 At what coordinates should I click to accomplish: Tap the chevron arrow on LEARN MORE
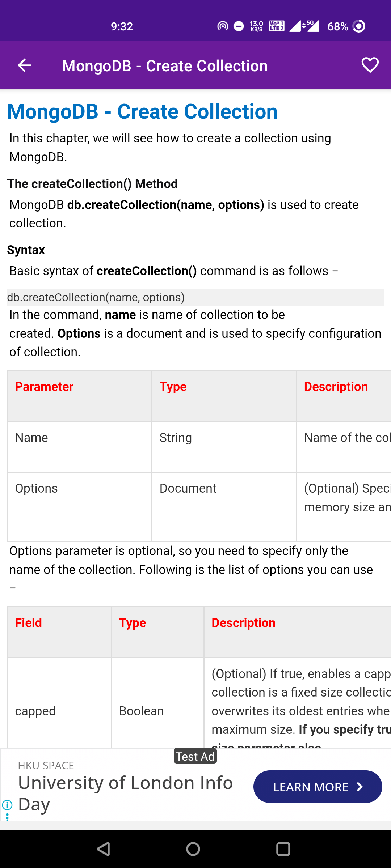[360, 787]
